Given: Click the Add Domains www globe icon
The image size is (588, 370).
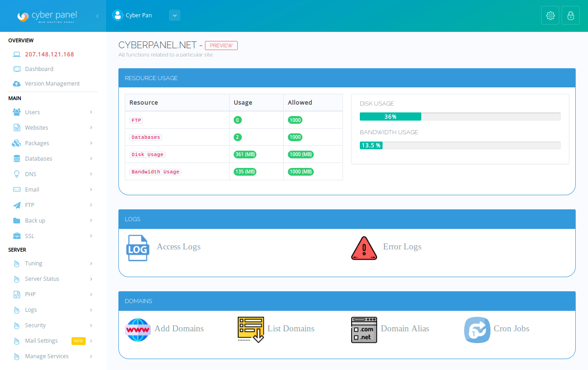Looking at the screenshot, I should [138, 330].
